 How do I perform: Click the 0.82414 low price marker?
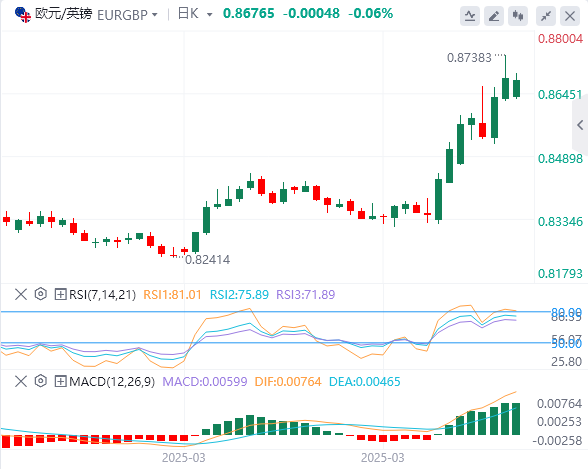pos(208,259)
